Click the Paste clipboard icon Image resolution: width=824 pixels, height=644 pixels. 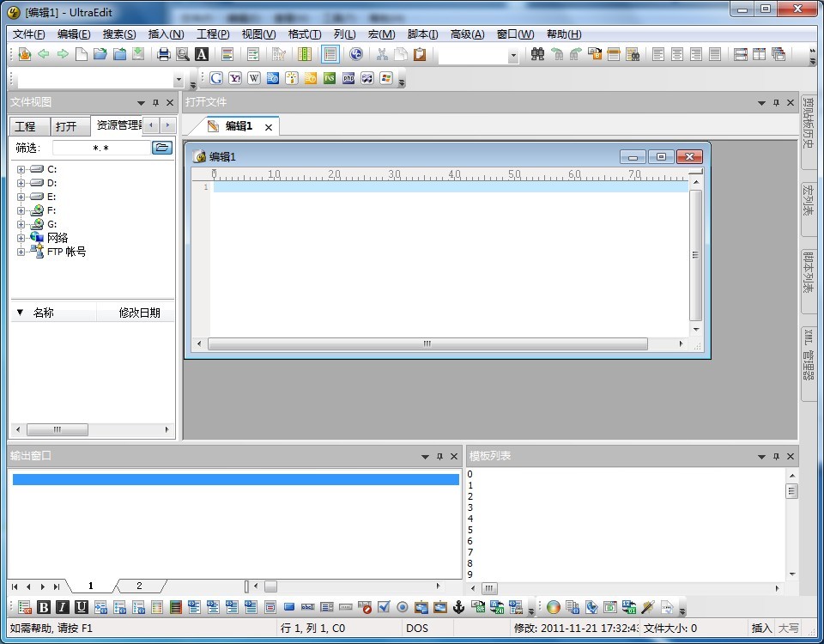[420, 55]
